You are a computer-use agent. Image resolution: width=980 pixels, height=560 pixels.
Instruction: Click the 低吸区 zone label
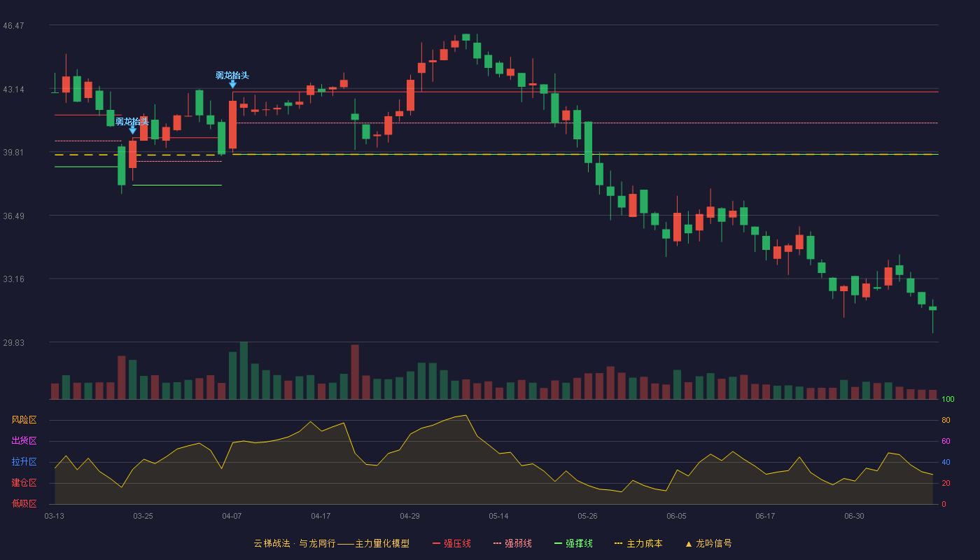(x=24, y=503)
